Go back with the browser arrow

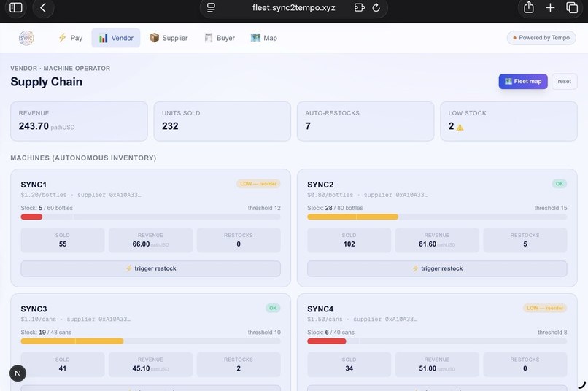coord(43,7)
